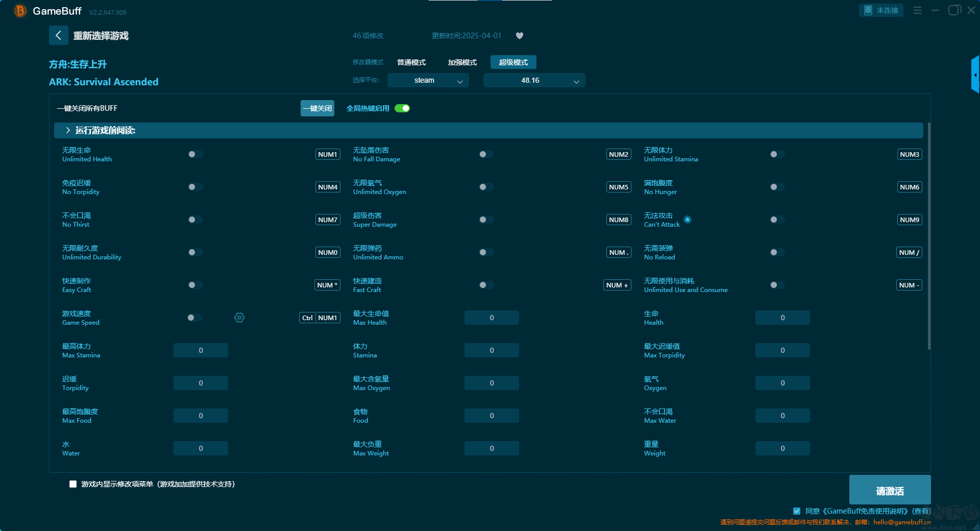Click the heart favorite icon
Viewport: 980px width, 531px height.
coord(520,36)
